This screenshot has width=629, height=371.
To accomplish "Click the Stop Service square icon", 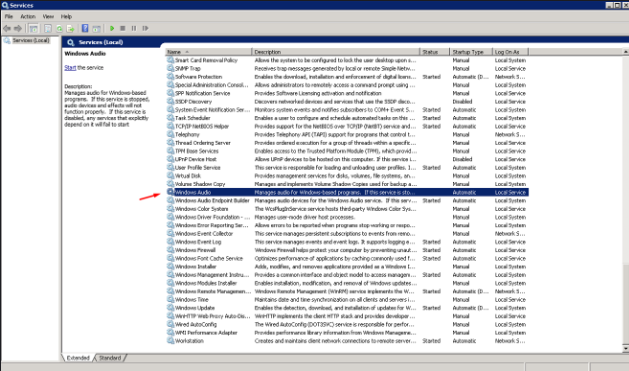I will [123, 28].
